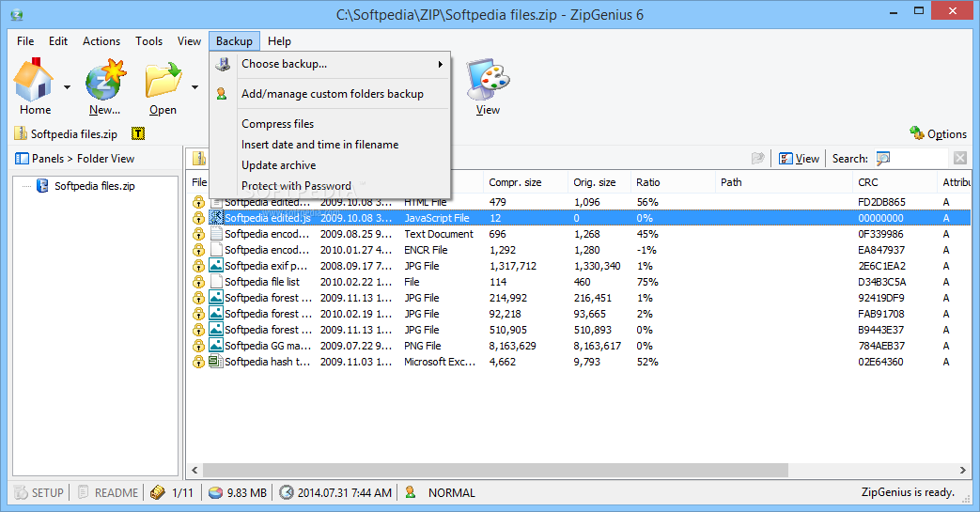Select the Text Document row
The width and height of the screenshot is (980, 512).
point(580,234)
